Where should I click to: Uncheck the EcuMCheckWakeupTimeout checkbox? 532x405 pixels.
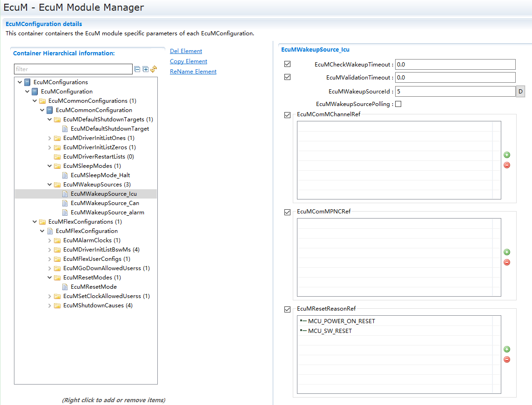pos(287,64)
